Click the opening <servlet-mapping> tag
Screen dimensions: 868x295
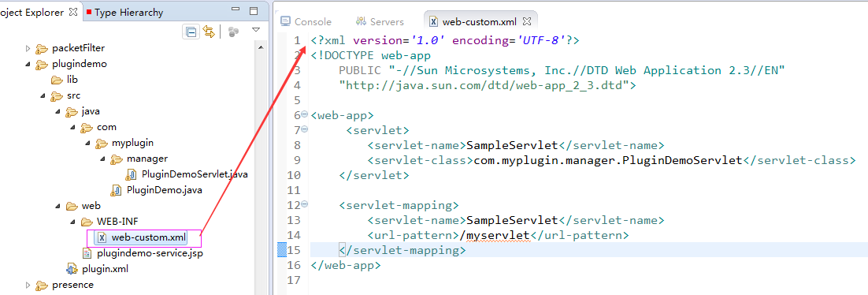click(399, 205)
